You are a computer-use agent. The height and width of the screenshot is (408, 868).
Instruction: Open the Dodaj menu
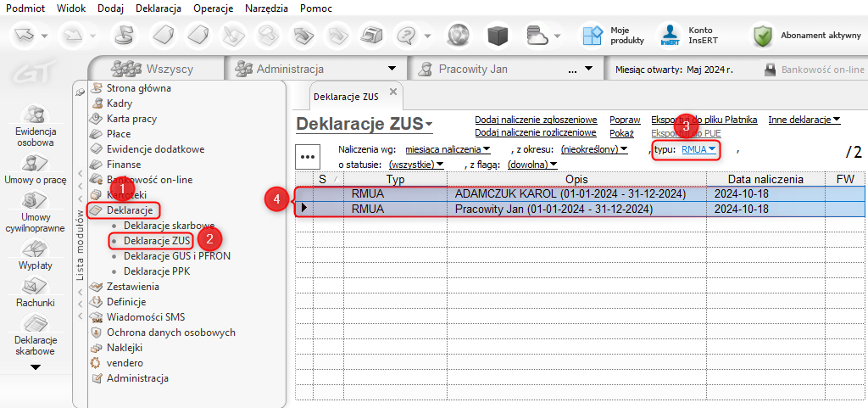tap(110, 8)
